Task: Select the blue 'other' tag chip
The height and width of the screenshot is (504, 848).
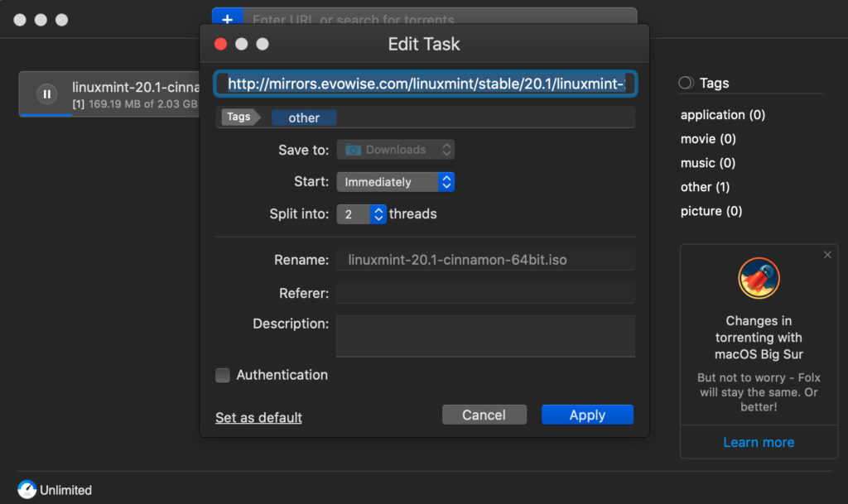Action: click(x=303, y=118)
